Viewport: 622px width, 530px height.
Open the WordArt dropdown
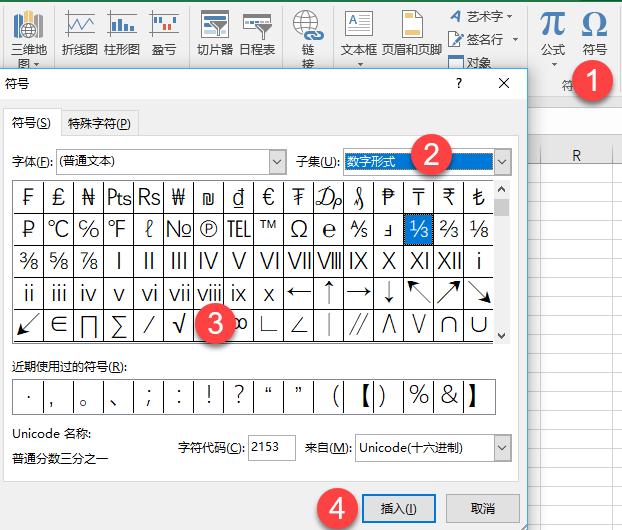[484, 16]
